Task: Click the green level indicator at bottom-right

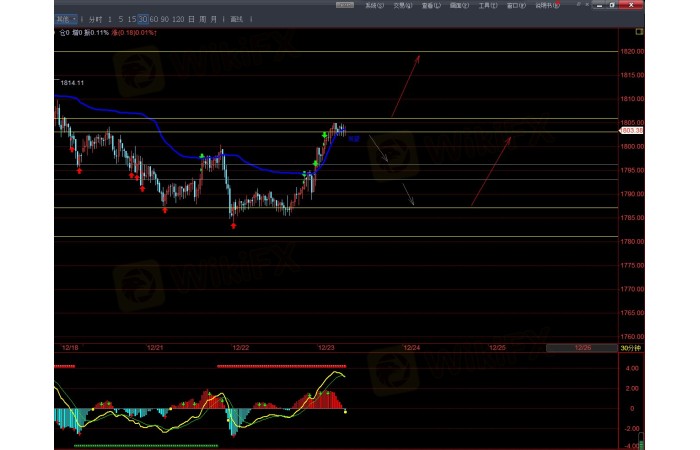Action: [x=641, y=440]
